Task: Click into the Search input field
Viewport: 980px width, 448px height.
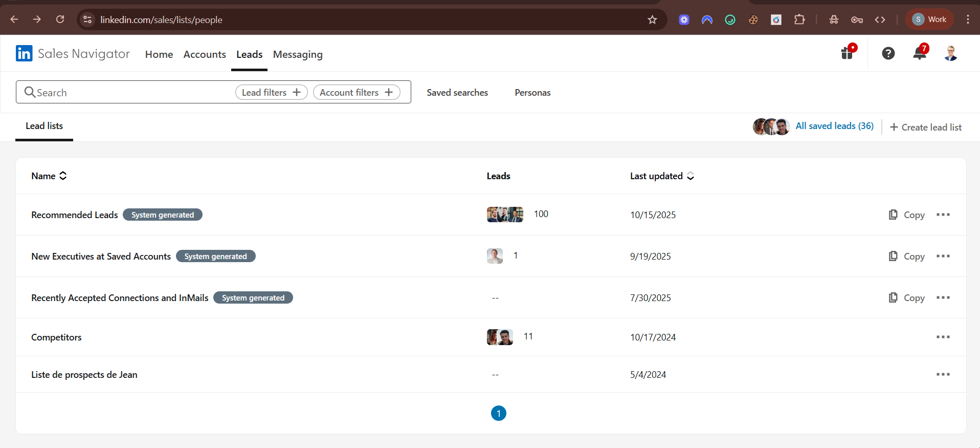Action: pyautogui.click(x=128, y=93)
